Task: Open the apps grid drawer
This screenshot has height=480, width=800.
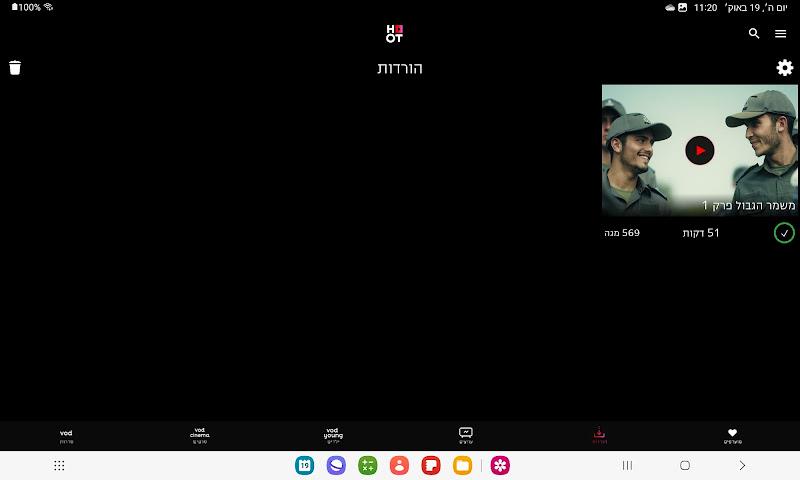Action: coord(59,465)
